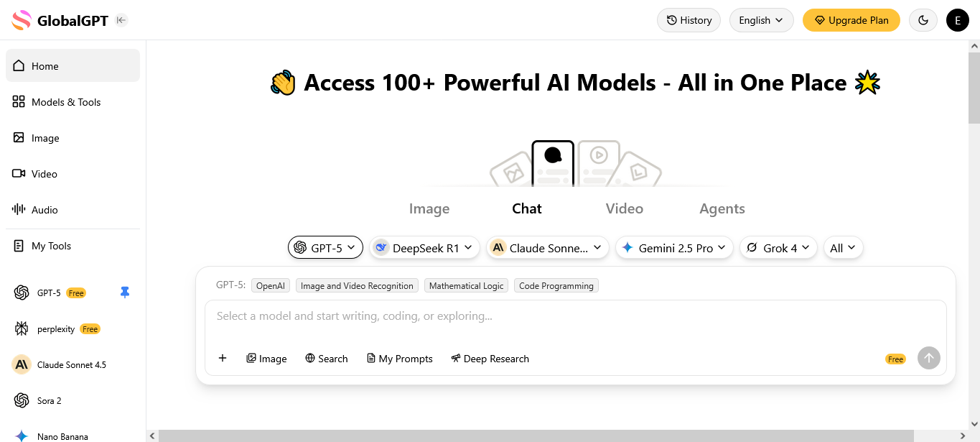Image resolution: width=980 pixels, height=442 pixels.
Task: Toggle dark mode with the moon icon
Action: pyautogui.click(x=923, y=20)
